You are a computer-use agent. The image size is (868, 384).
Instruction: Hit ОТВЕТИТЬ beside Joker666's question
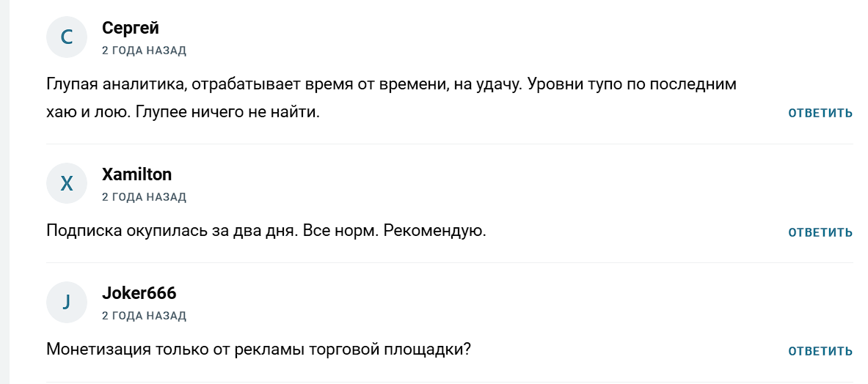820,352
